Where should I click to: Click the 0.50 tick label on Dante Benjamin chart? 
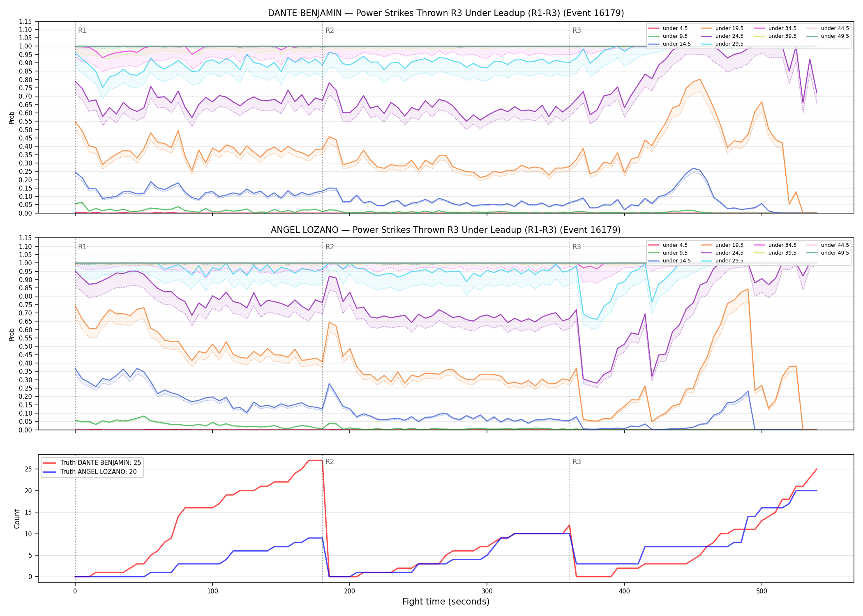[x=25, y=130]
